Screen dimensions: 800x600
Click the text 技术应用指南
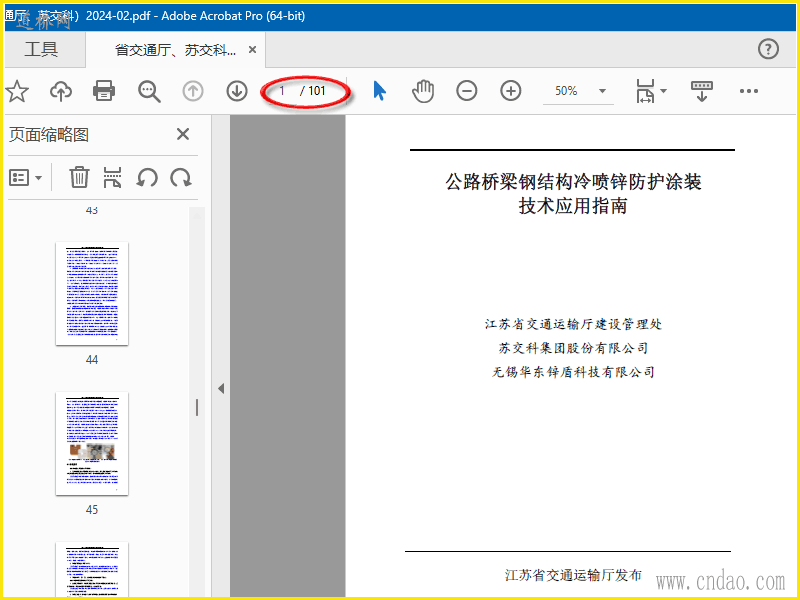572,206
